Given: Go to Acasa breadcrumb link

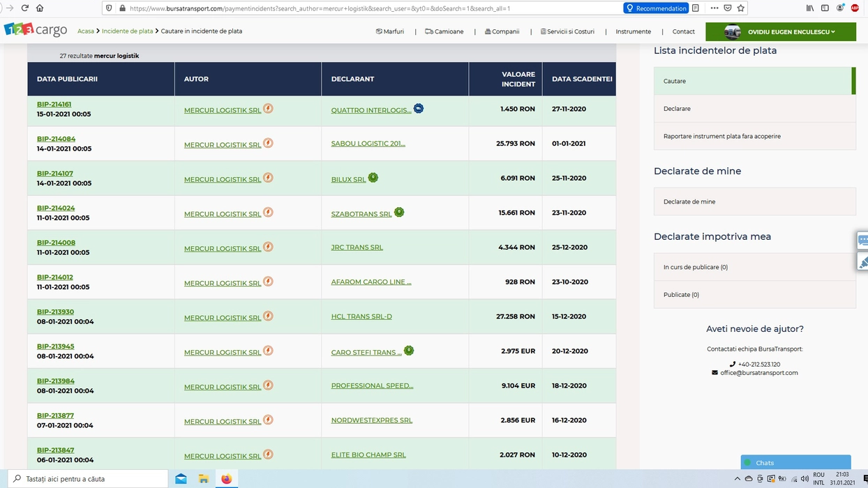Looking at the screenshot, I should pyautogui.click(x=86, y=31).
